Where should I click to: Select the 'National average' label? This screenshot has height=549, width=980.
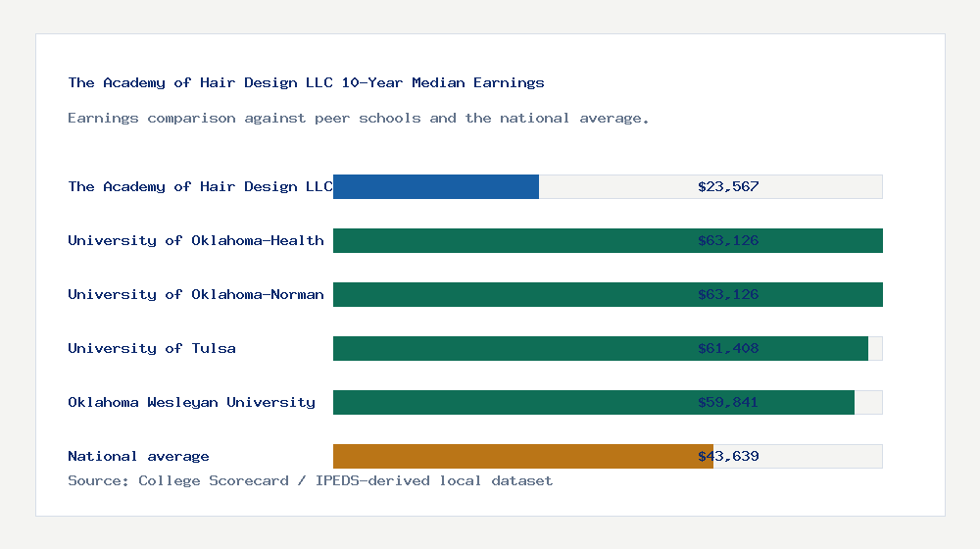tap(139, 457)
